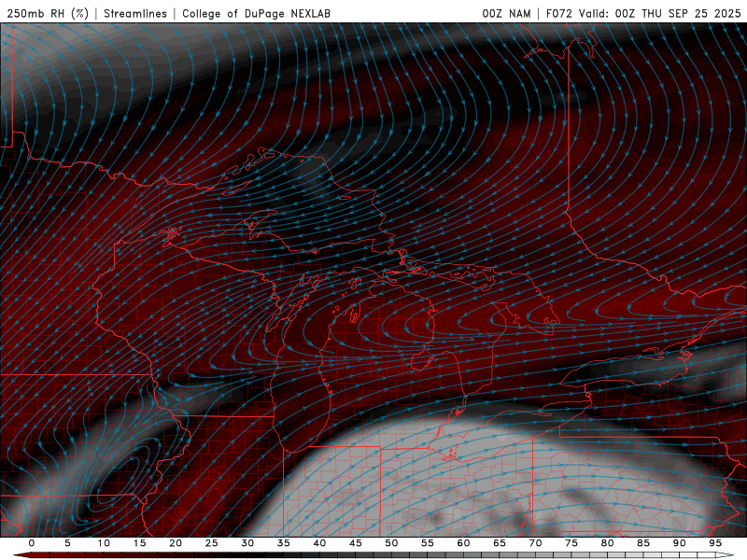Image resolution: width=747 pixels, height=560 pixels.
Task: Click the colorbar label "40"
Action: tap(319, 543)
